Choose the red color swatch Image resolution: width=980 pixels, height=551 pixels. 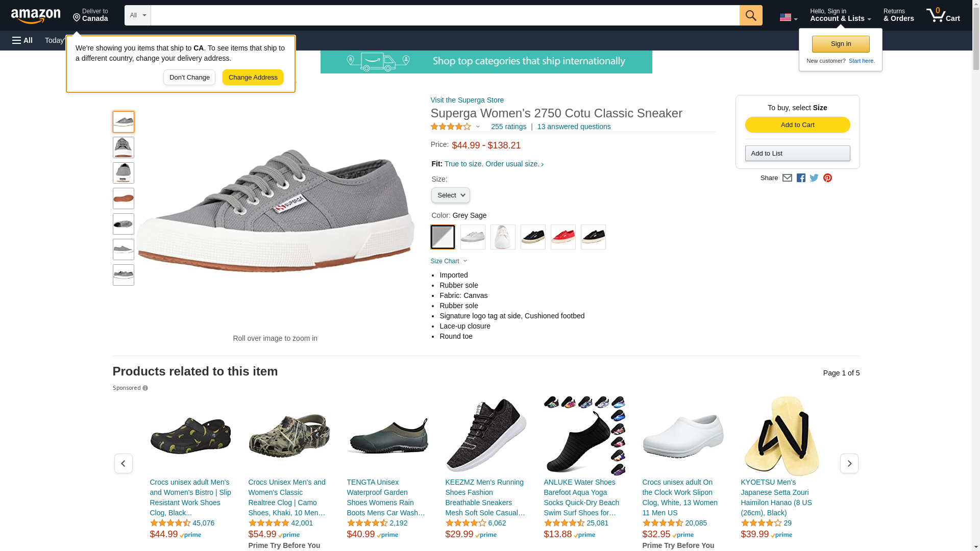pos(563,237)
